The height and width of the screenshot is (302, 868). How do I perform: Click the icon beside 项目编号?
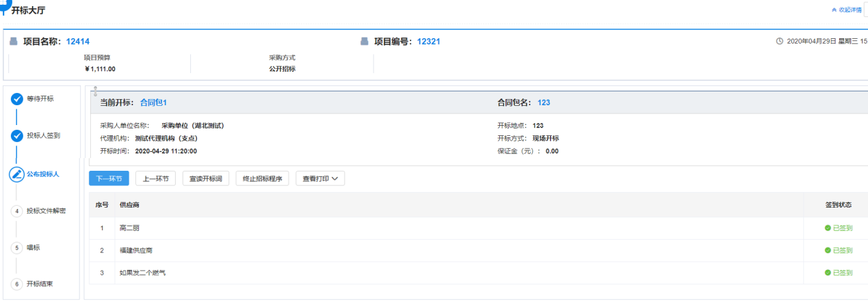tap(365, 41)
